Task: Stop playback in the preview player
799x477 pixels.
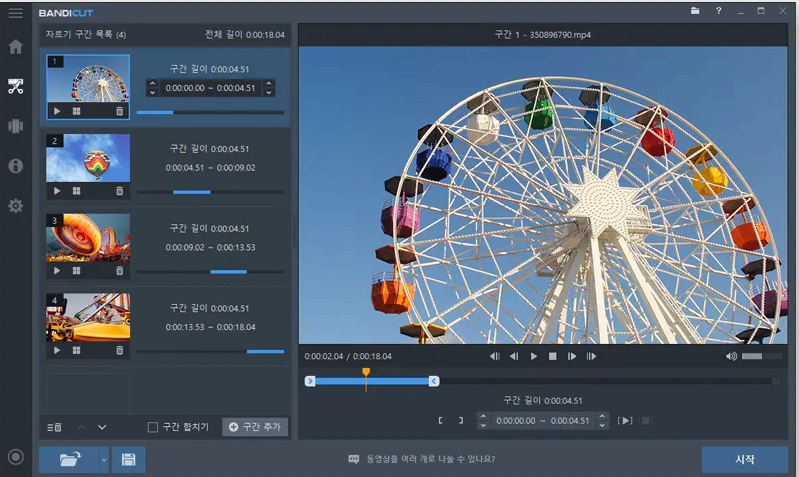Action: click(x=552, y=356)
